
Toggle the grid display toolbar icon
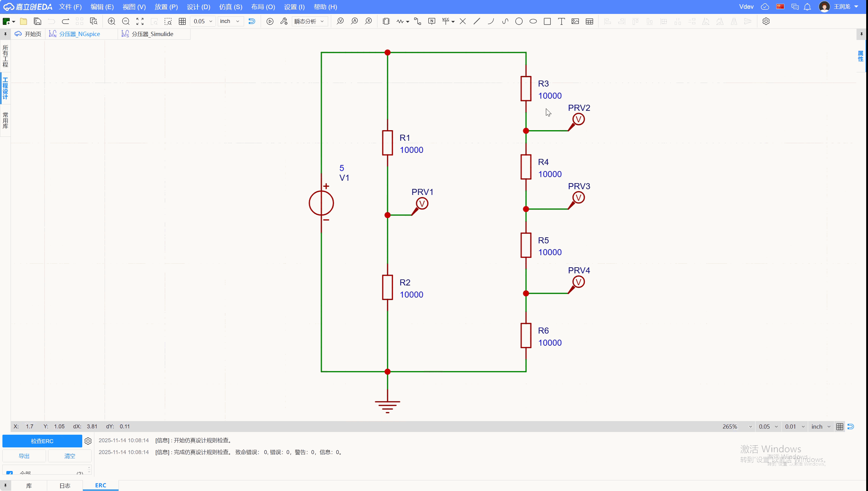pos(182,21)
